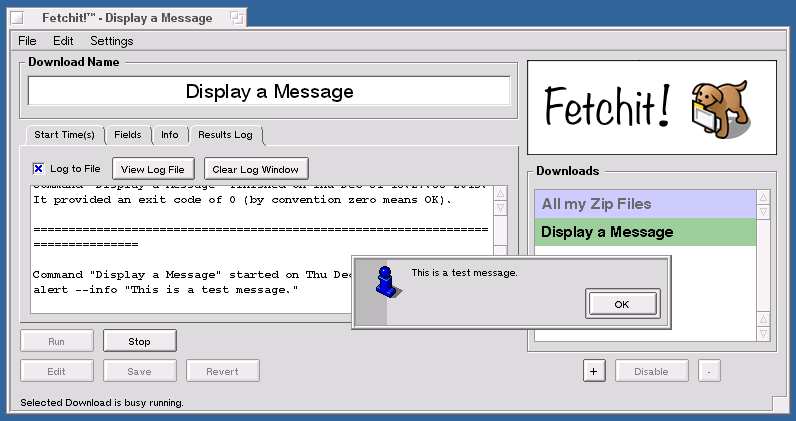Click the 'This is a test message.' alert text
796x421 pixels.
point(465,273)
